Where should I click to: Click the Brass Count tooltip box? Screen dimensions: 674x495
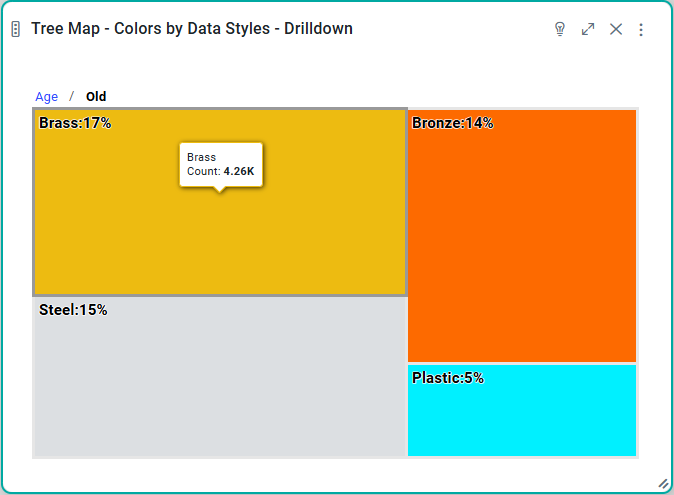pyautogui.click(x=221, y=164)
